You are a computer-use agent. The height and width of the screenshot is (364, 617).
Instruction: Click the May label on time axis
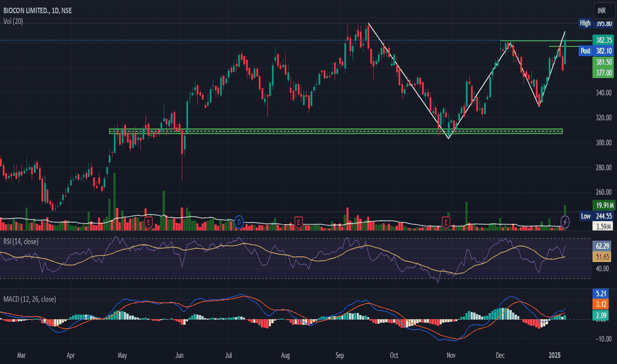coord(122,355)
